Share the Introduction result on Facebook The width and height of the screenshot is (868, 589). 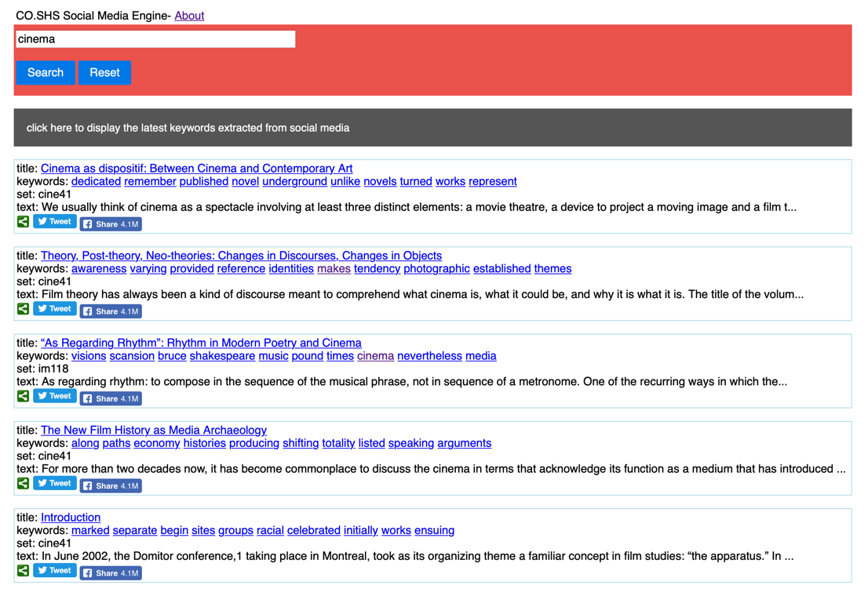(x=111, y=573)
